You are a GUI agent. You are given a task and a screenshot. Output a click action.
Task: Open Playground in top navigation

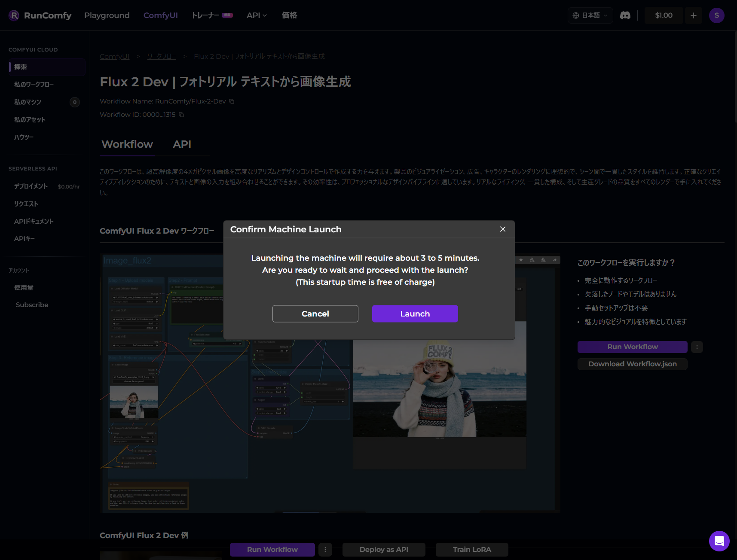coord(107,15)
